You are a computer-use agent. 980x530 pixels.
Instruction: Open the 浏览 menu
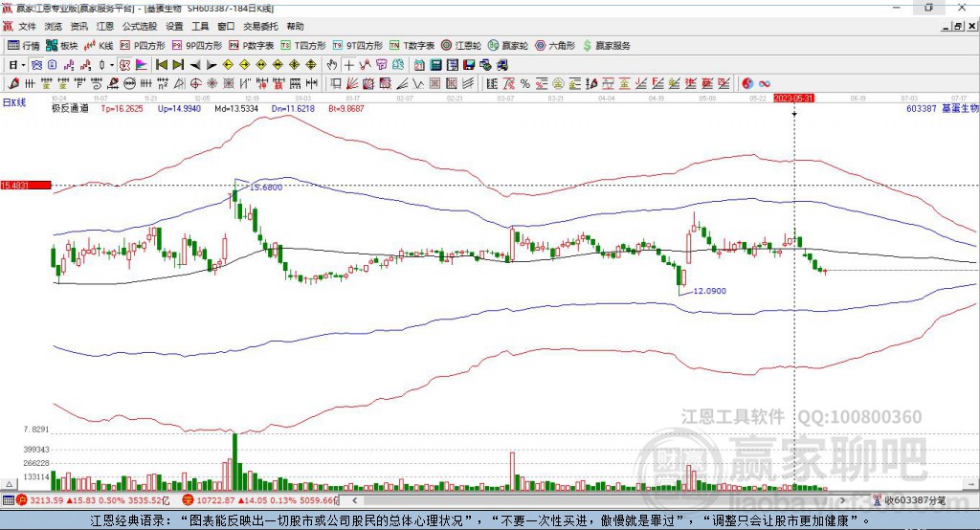tap(54, 26)
